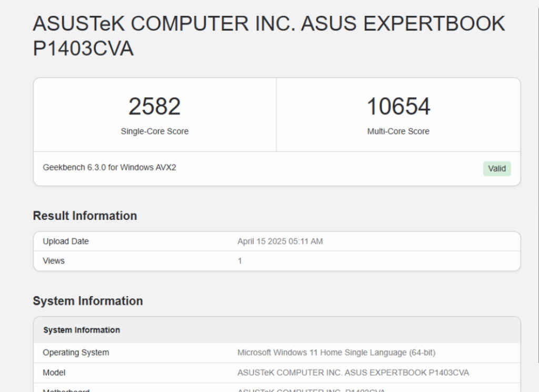The height and width of the screenshot is (392, 539).
Task: Click the System Information table header row
Action: pyautogui.click(x=277, y=330)
